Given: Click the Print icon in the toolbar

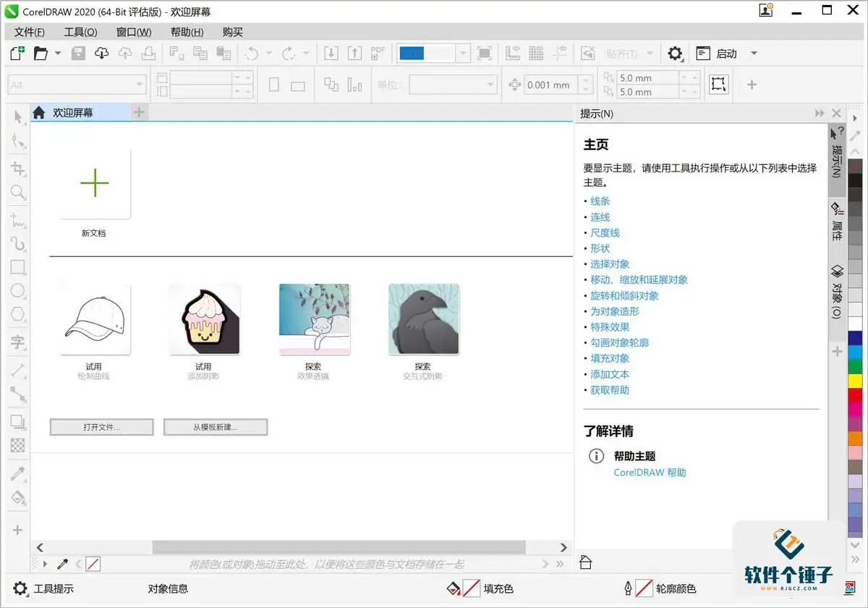Looking at the screenshot, I should (148, 54).
